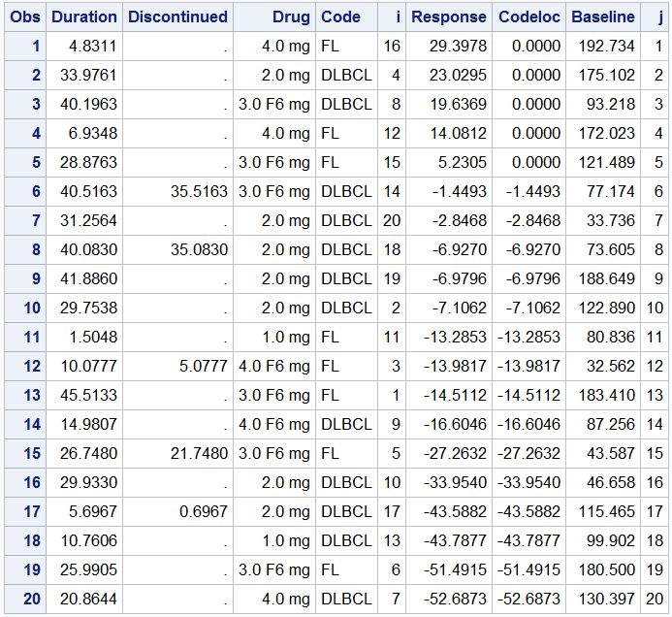Select Baseline value 183.410
Screen dimensions: 672x617
point(606,395)
